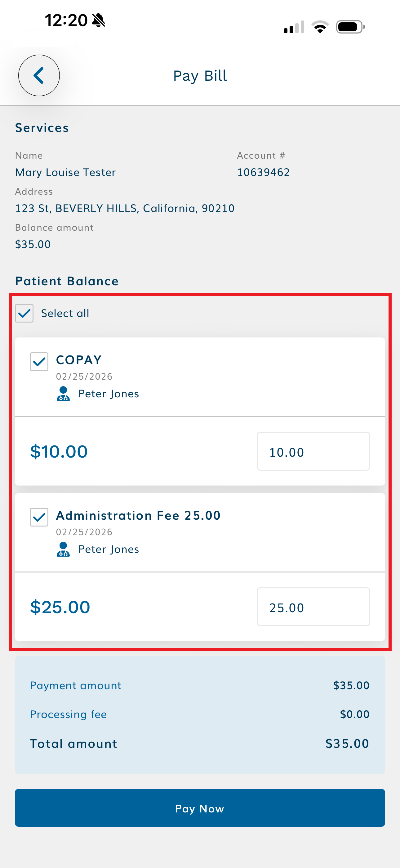This screenshot has width=400, height=868.
Task: Tap the Processing fee row label
Action: tap(68, 714)
